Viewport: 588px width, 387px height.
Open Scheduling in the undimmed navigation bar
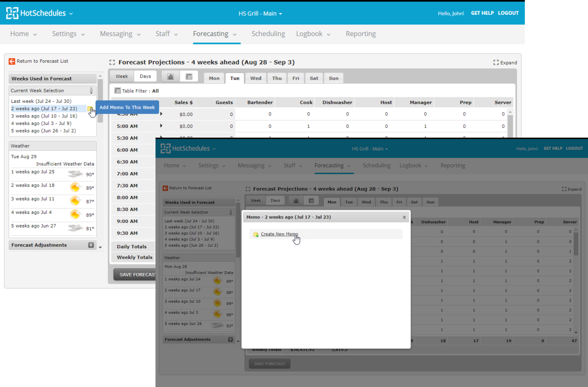tap(268, 33)
